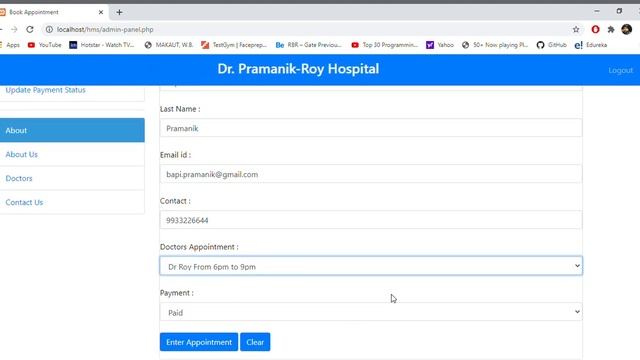The height and width of the screenshot is (360, 640).
Task: Open Doctors in the sidebar
Action: tap(72, 178)
